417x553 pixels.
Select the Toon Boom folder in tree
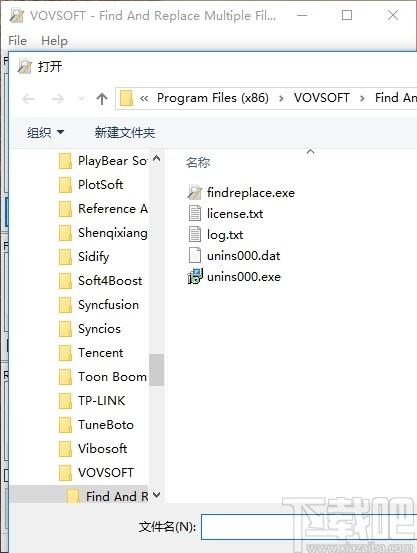tap(113, 377)
